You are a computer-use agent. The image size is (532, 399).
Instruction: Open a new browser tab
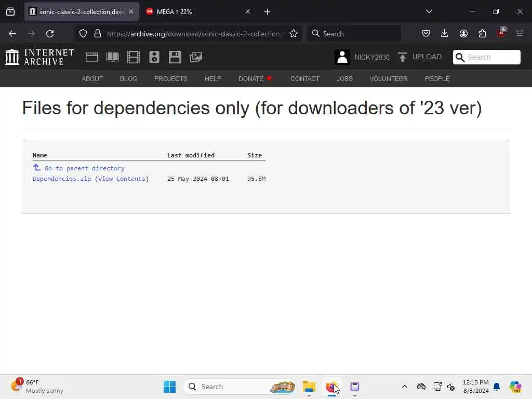click(x=267, y=12)
